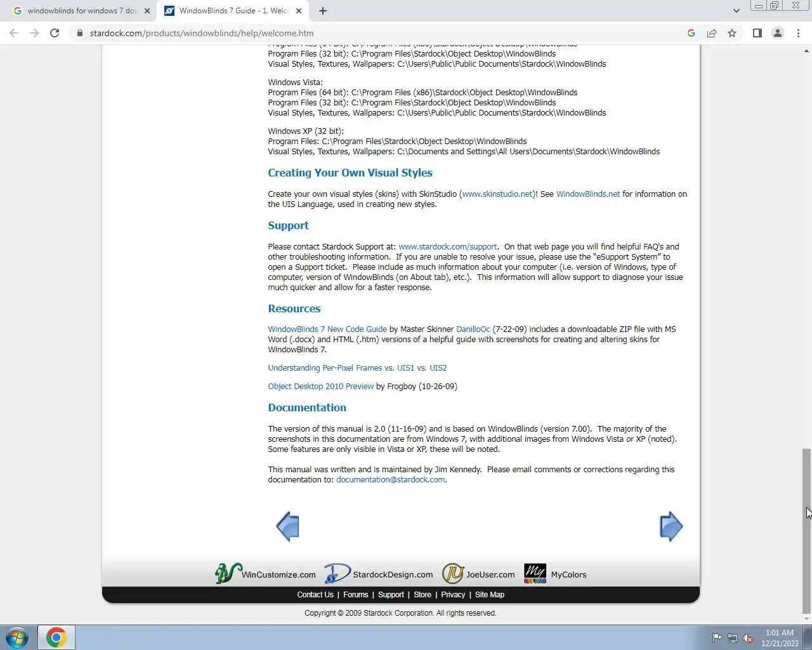Click the Documentation heading
This screenshot has height=650, width=812.
coord(307,408)
